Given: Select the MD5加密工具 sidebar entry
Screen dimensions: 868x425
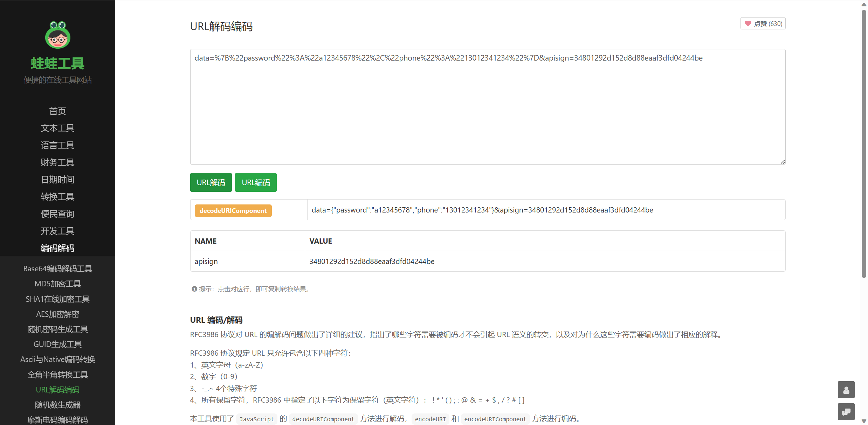Looking at the screenshot, I should [x=57, y=284].
